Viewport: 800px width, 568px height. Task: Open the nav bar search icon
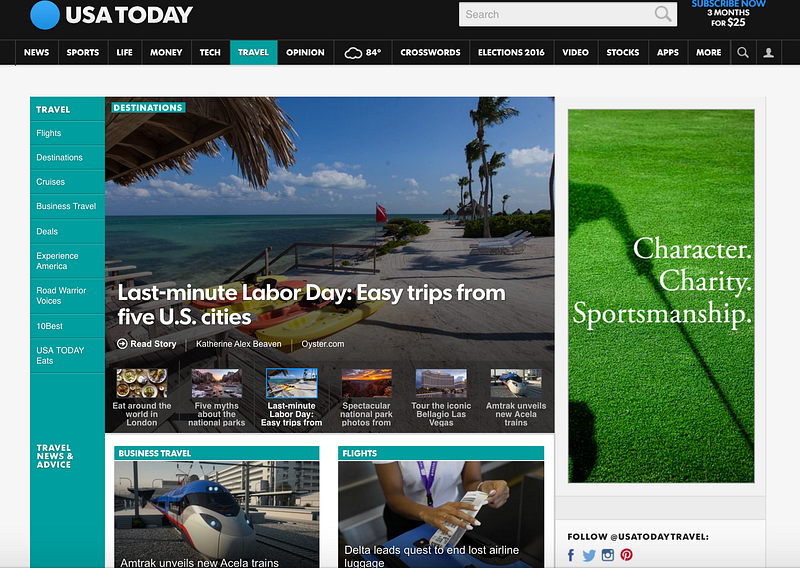click(743, 53)
